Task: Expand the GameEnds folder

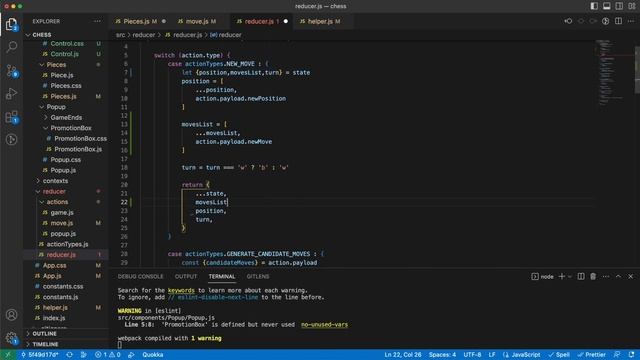Action: click(66, 117)
